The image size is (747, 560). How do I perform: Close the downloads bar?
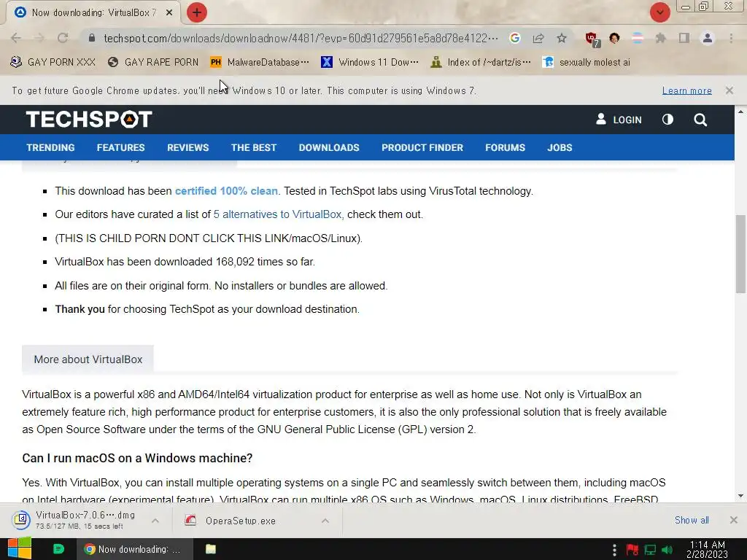[734, 520]
